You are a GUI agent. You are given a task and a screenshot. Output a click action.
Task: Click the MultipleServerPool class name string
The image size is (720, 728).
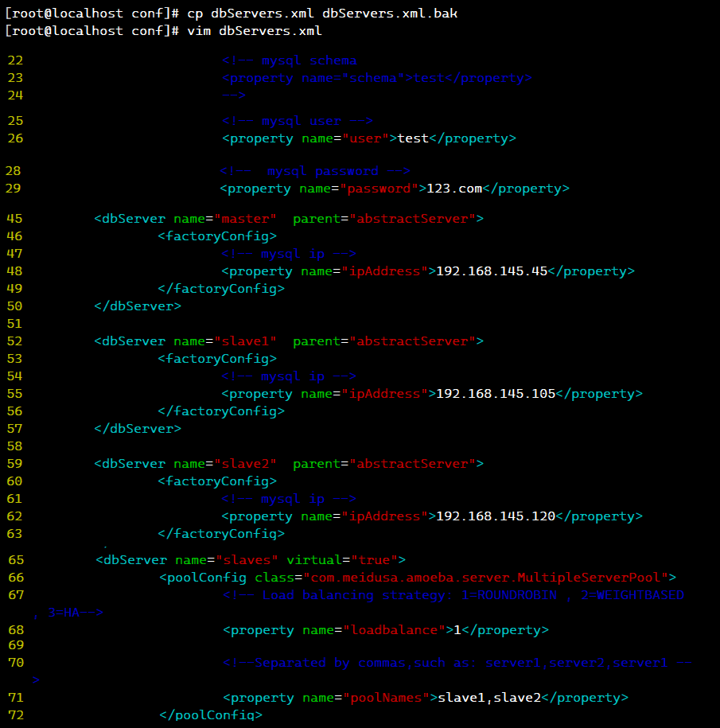(485, 578)
